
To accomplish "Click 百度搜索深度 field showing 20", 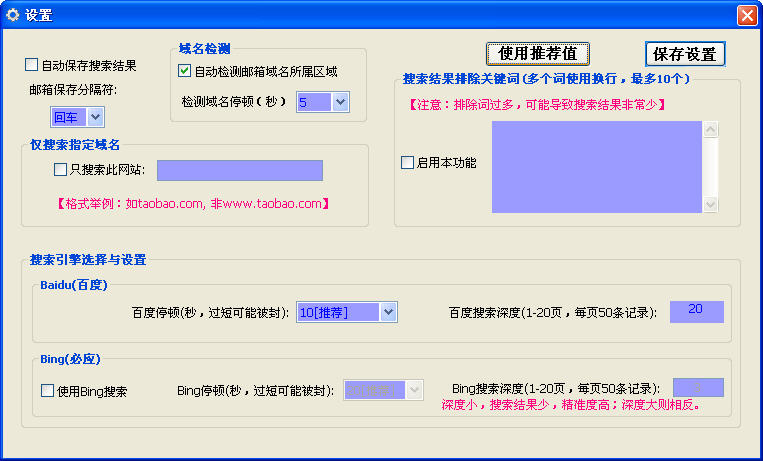I will (x=696, y=312).
